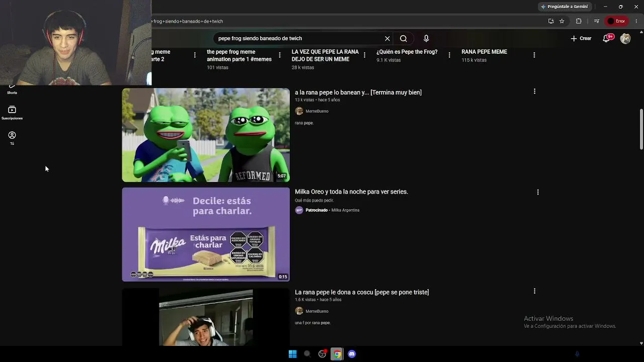Open options for 'a la rana pepe lo banean' video
Image resolution: width=644 pixels, height=362 pixels.
534,91
